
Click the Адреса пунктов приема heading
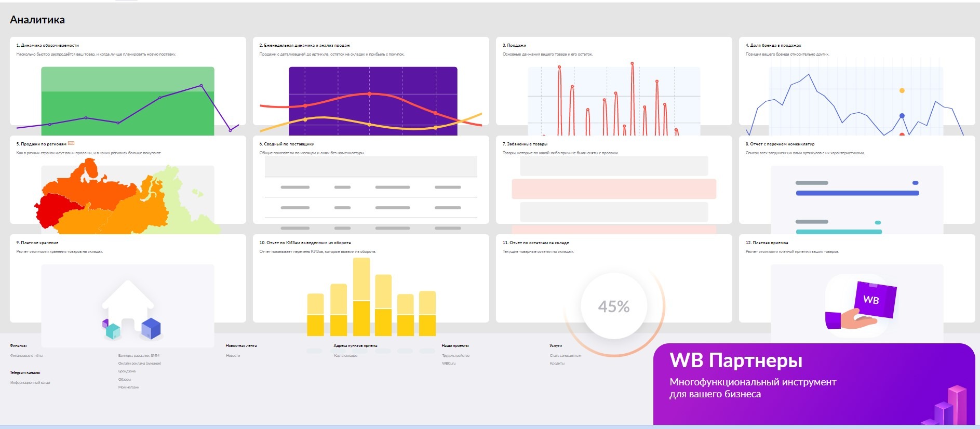tap(356, 345)
